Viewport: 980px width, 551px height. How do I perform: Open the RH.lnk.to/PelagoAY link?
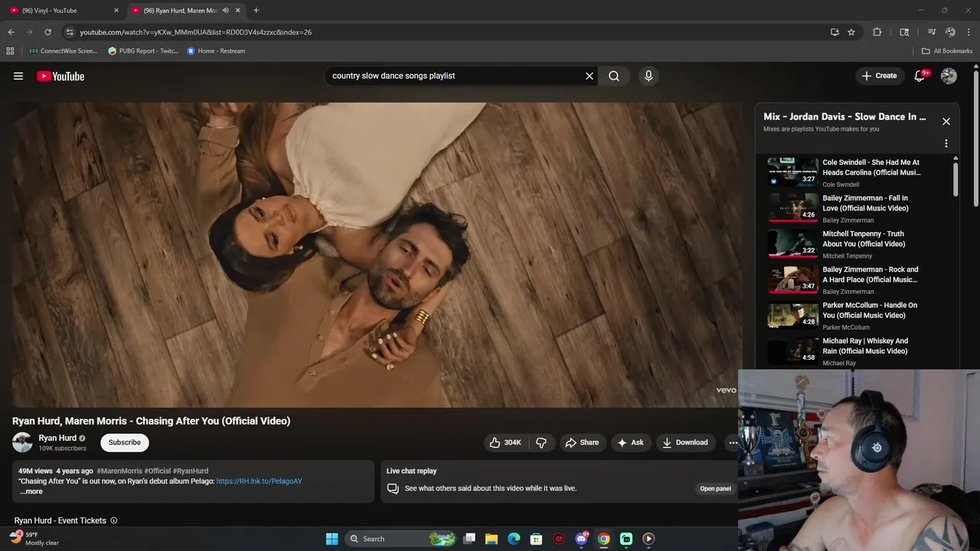tap(259, 481)
